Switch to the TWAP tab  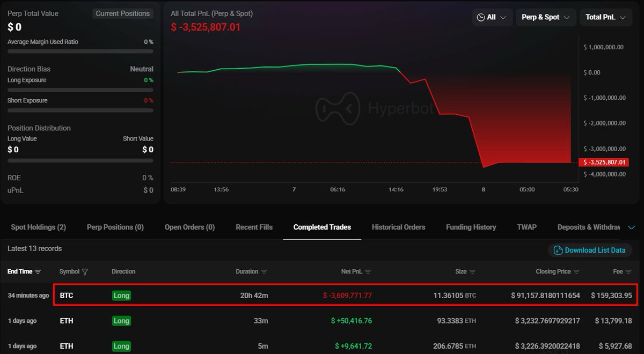point(526,227)
